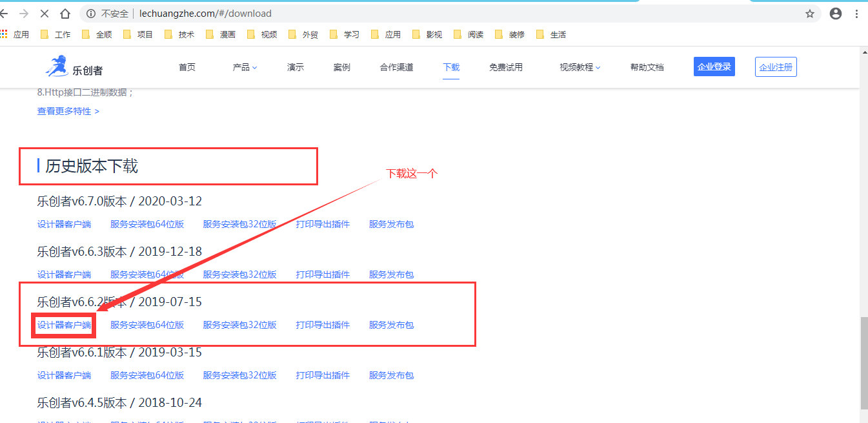868x423 pixels.
Task: Click the 乐创者v6.6.1版本 / 2019-03-15 text
Action: [119, 352]
